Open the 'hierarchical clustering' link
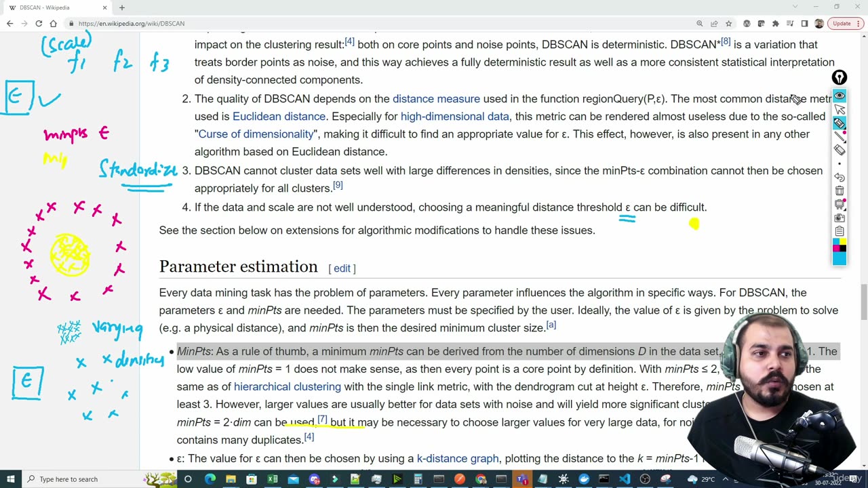 pyautogui.click(x=288, y=387)
